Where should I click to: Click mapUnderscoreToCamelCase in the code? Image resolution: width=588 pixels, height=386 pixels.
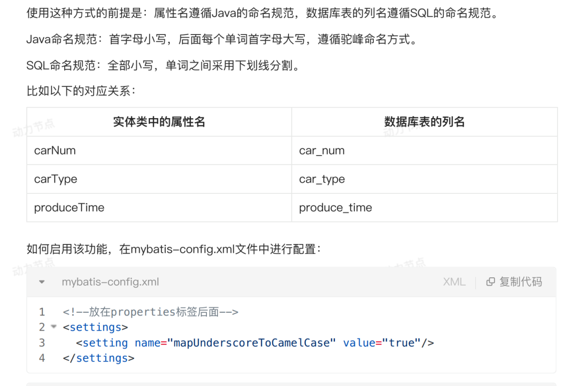point(251,343)
